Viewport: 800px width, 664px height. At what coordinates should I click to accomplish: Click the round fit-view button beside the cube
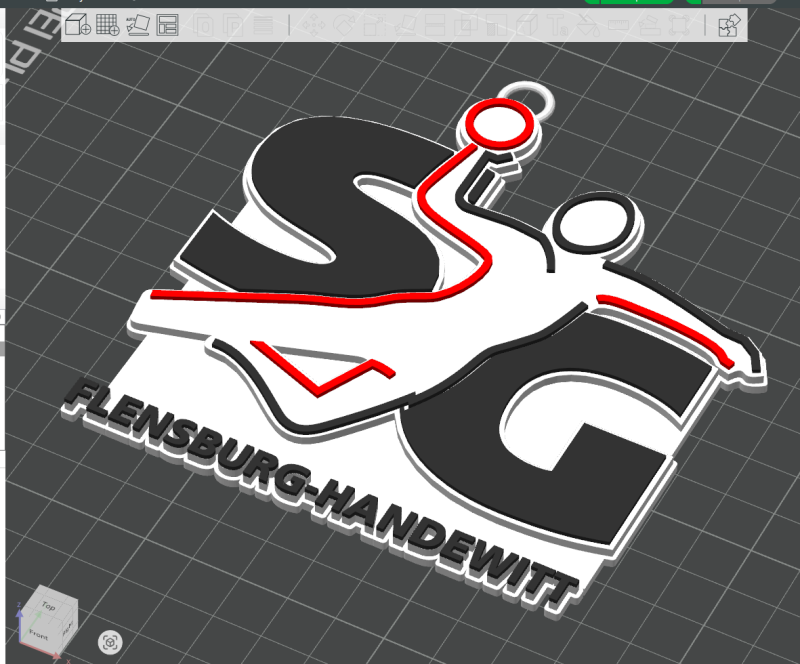pyautogui.click(x=112, y=640)
